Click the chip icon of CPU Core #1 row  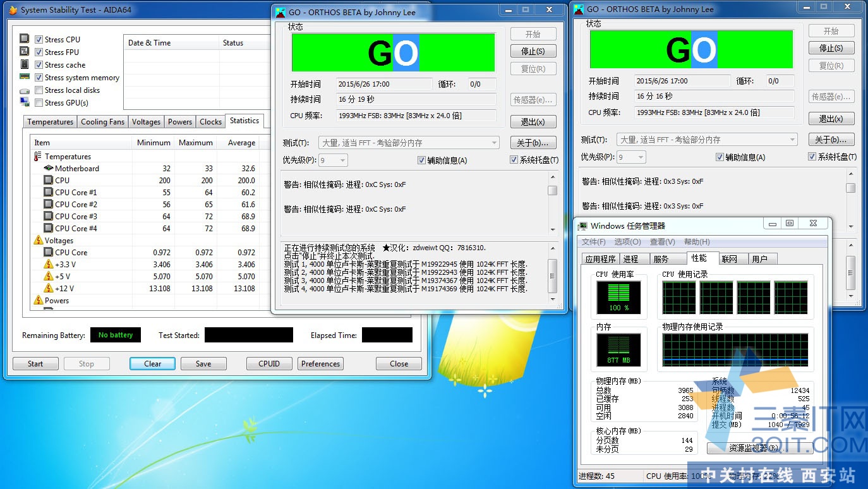pos(49,192)
